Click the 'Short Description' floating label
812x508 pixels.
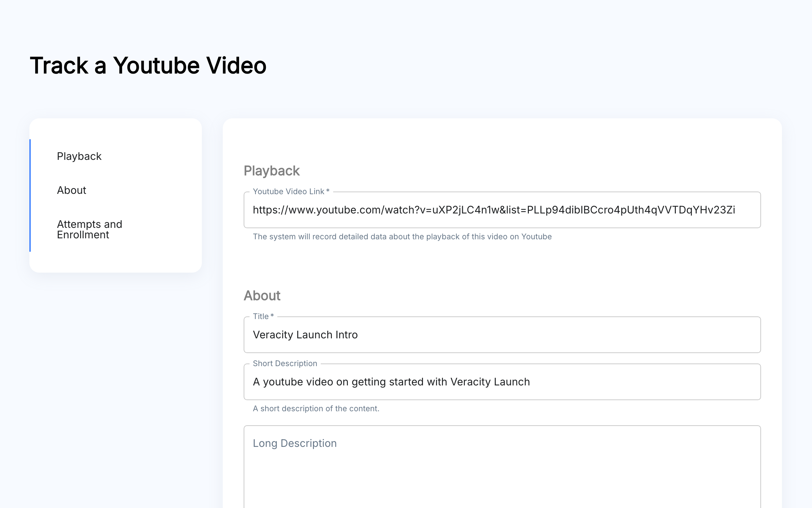click(x=284, y=364)
